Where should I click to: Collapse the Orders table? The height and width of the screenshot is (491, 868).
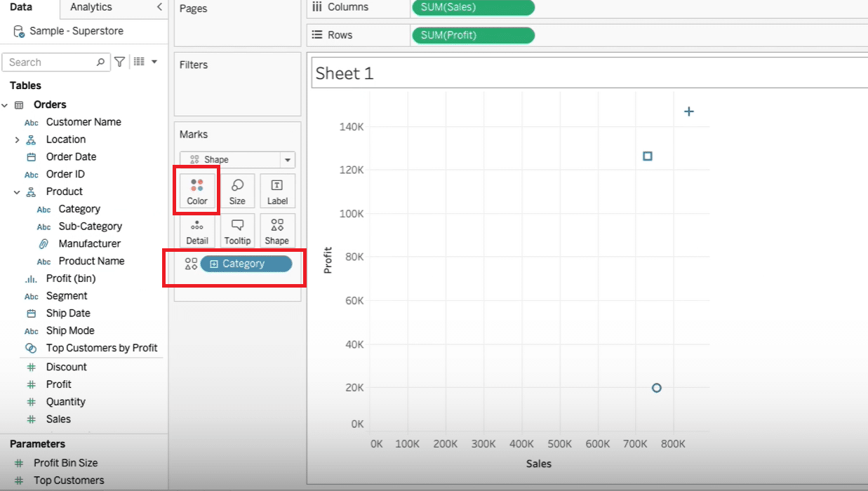pyautogui.click(x=5, y=105)
